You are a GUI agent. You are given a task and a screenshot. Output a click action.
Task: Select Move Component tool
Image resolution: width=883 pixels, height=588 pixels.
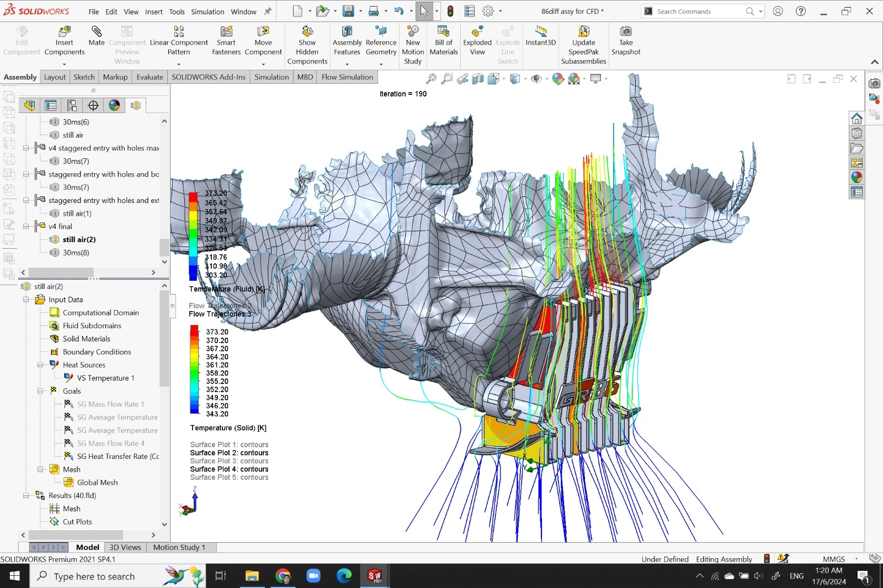pyautogui.click(x=263, y=41)
